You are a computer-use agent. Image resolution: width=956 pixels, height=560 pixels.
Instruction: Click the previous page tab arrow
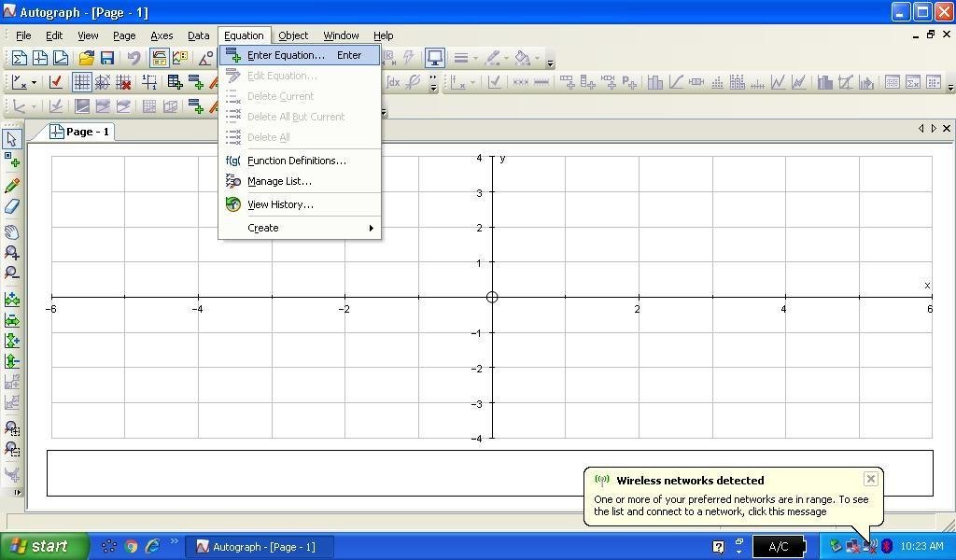coord(921,129)
